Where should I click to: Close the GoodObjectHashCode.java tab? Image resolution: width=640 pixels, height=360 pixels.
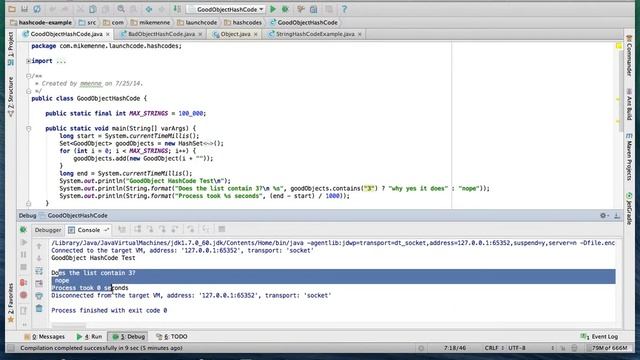108,34
